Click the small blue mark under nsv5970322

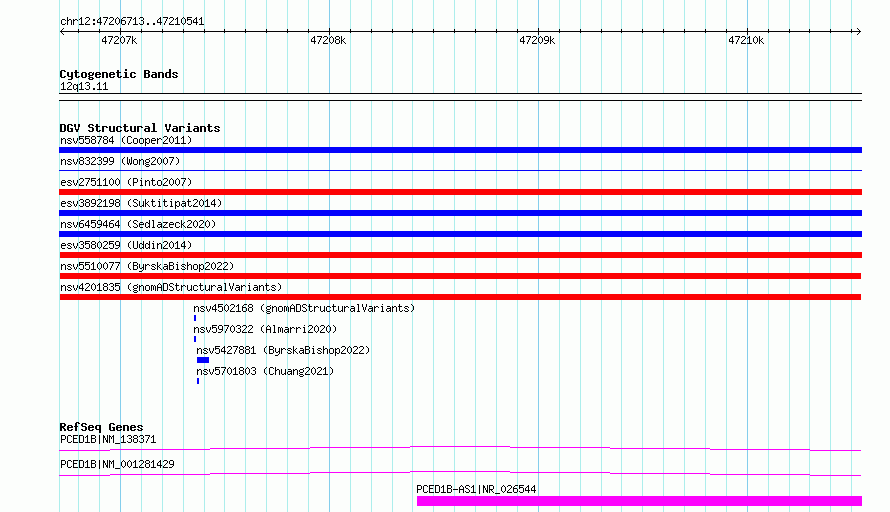[195, 339]
